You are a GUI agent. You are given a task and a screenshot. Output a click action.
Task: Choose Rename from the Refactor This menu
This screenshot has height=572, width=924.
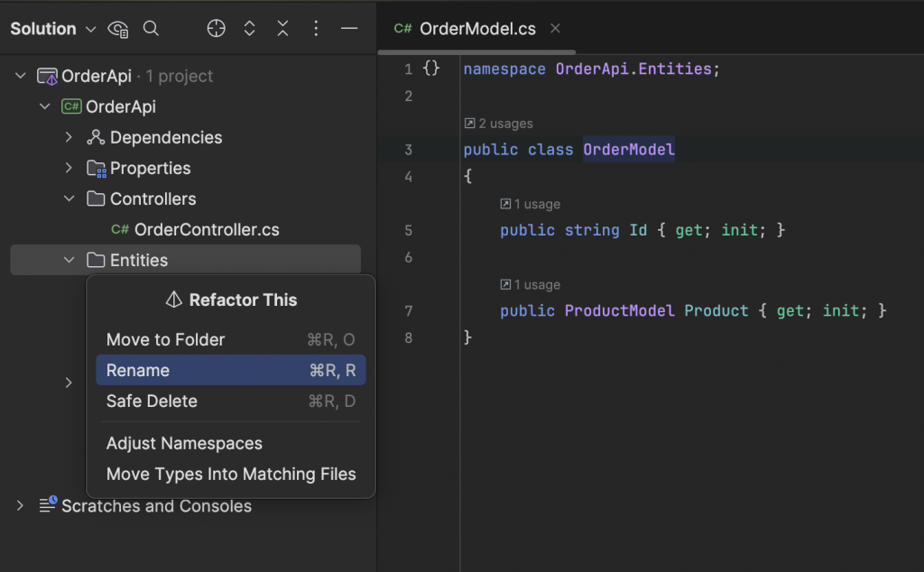tap(138, 370)
